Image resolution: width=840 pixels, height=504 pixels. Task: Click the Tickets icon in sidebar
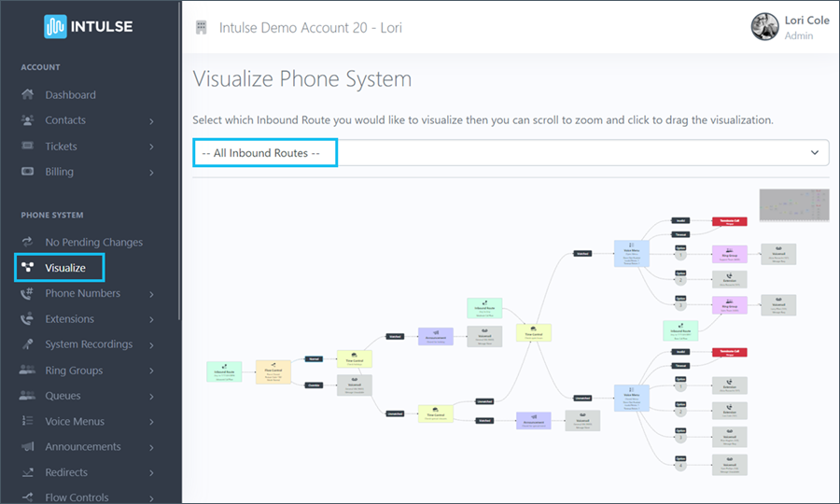pos(27,146)
